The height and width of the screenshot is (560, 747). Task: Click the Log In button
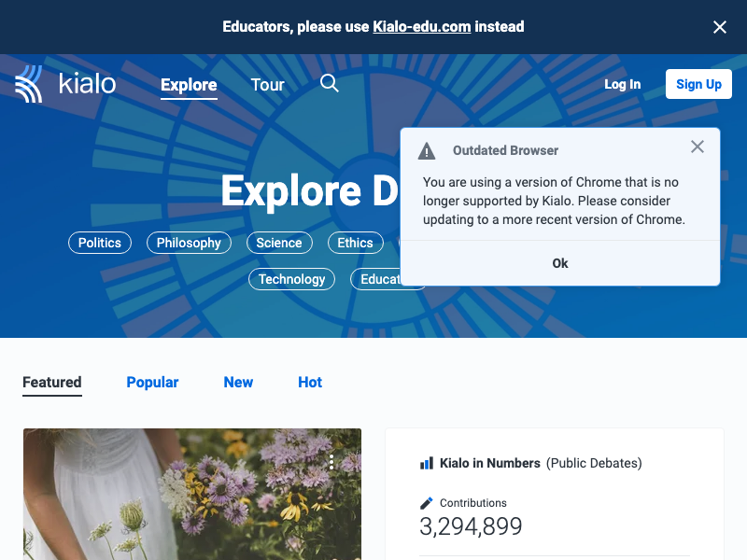tap(622, 84)
